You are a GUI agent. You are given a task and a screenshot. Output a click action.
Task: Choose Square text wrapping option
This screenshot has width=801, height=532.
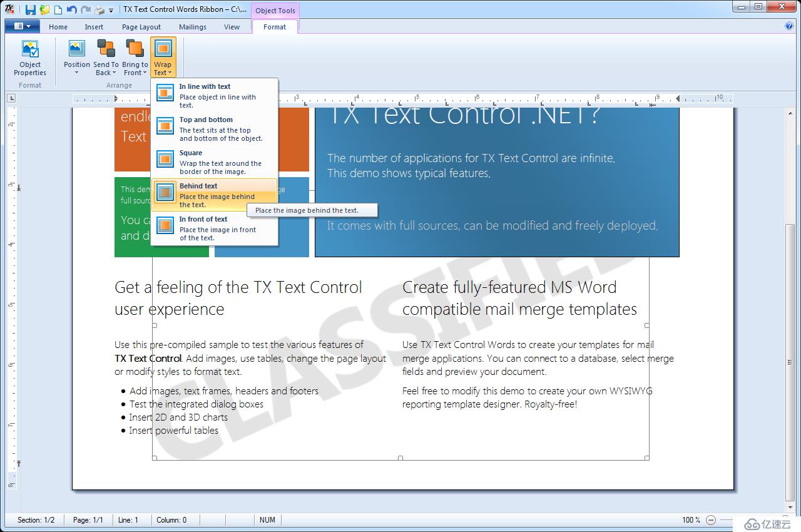215,161
